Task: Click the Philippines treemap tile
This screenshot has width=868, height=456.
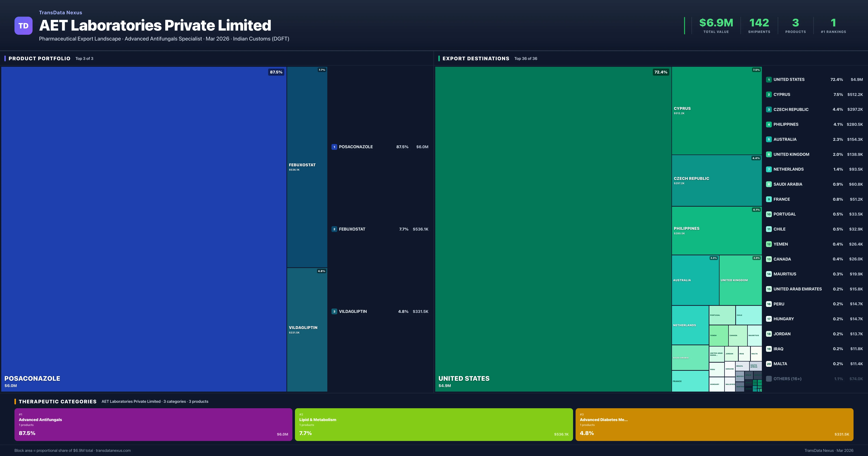Action: [x=716, y=230]
